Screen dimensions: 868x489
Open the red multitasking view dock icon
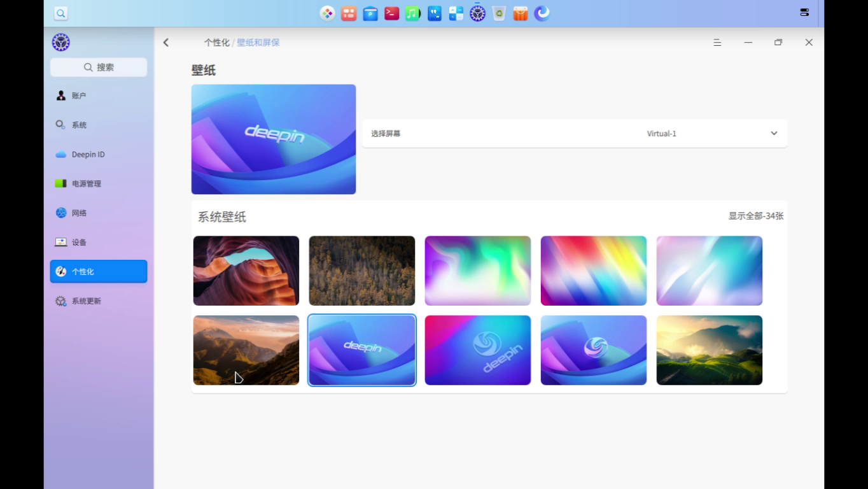coord(349,13)
